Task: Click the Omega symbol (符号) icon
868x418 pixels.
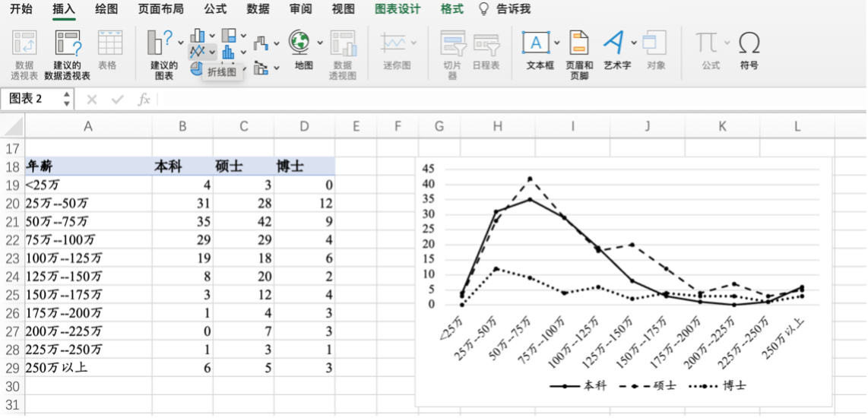Action: point(749,43)
